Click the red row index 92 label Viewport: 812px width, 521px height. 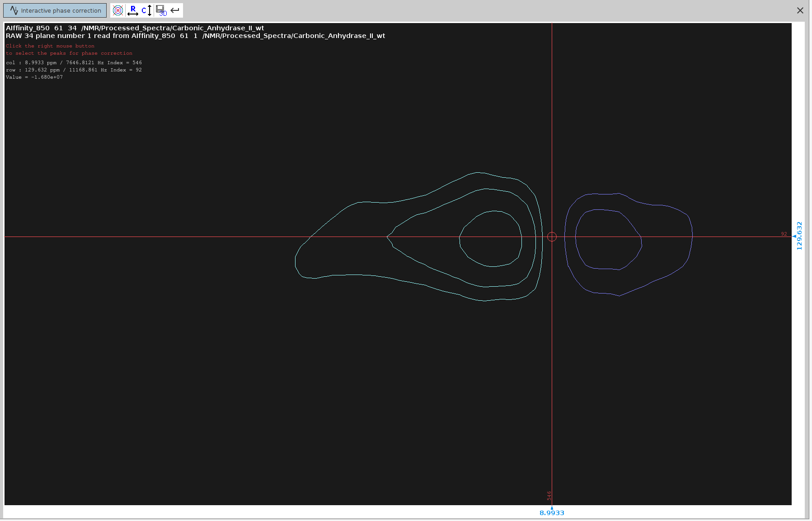pyautogui.click(x=784, y=234)
